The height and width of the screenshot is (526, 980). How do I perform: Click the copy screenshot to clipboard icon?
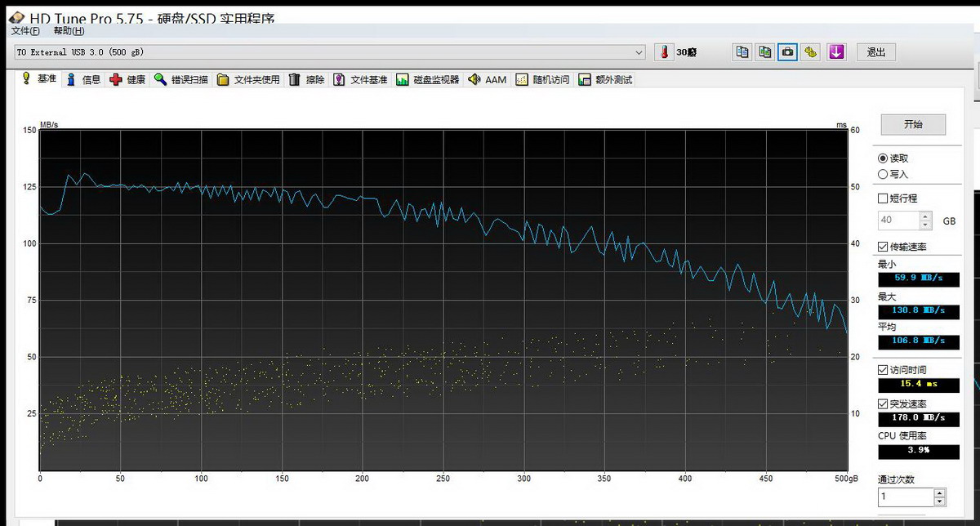[764, 52]
